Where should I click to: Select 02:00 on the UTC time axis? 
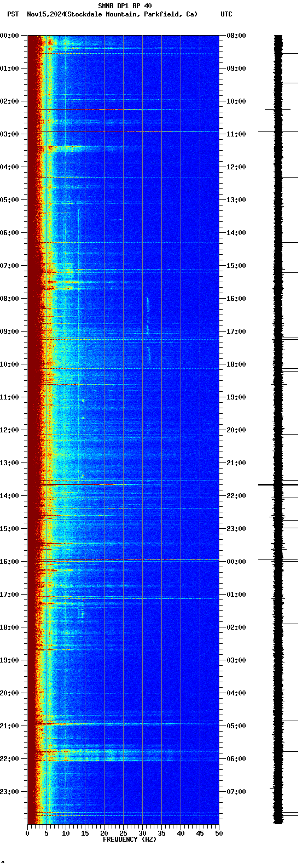coord(236,627)
